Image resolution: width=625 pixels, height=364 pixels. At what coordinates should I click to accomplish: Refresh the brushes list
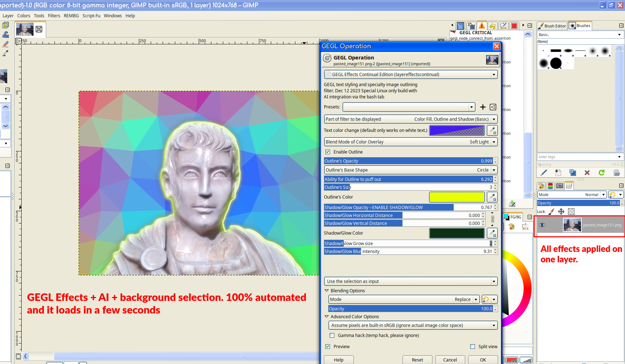pyautogui.click(x=602, y=173)
